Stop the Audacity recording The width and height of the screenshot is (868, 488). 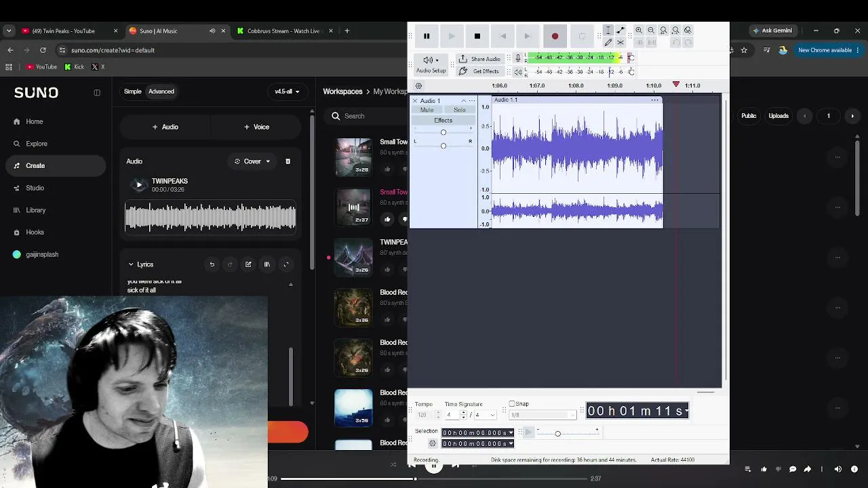coord(477,36)
